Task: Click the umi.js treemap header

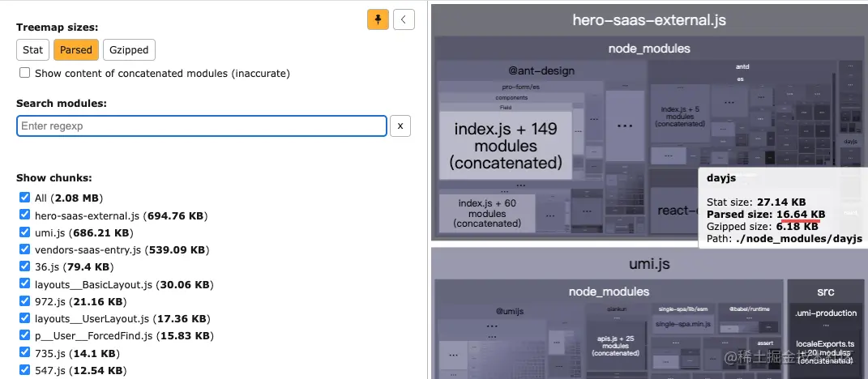Action: [x=649, y=264]
